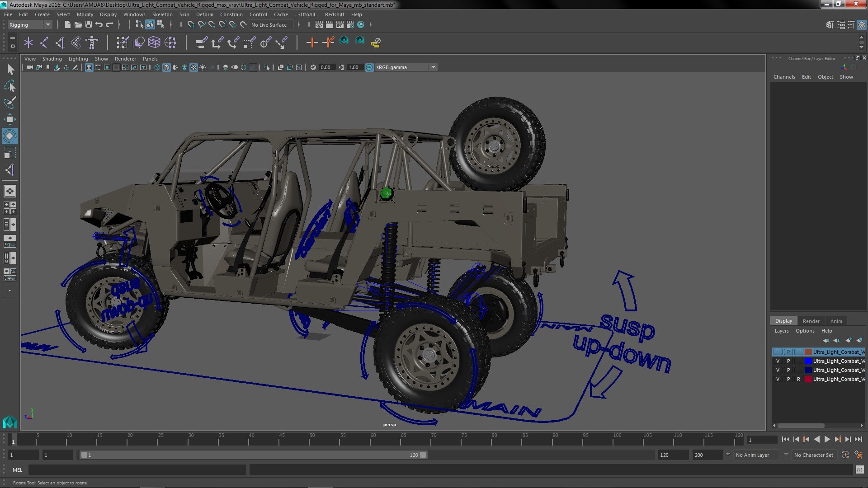Viewport: 868px width, 488px height.
Task: Choose the Lasso select tool
Action: point(9,86)
